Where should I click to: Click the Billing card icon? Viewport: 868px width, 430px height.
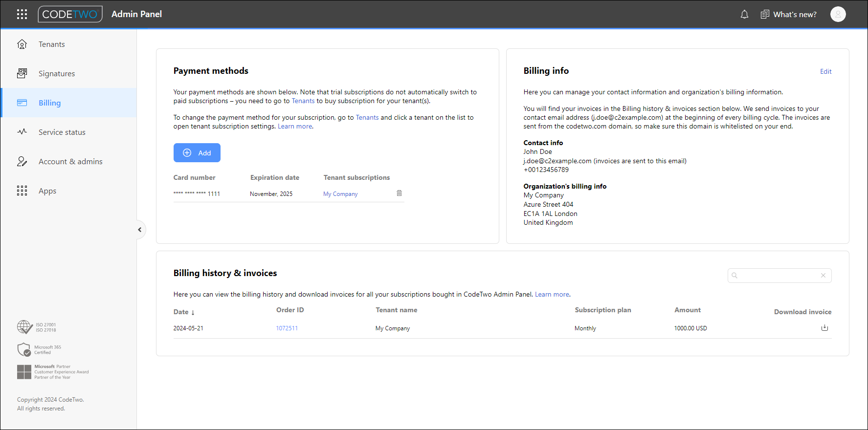22,103
